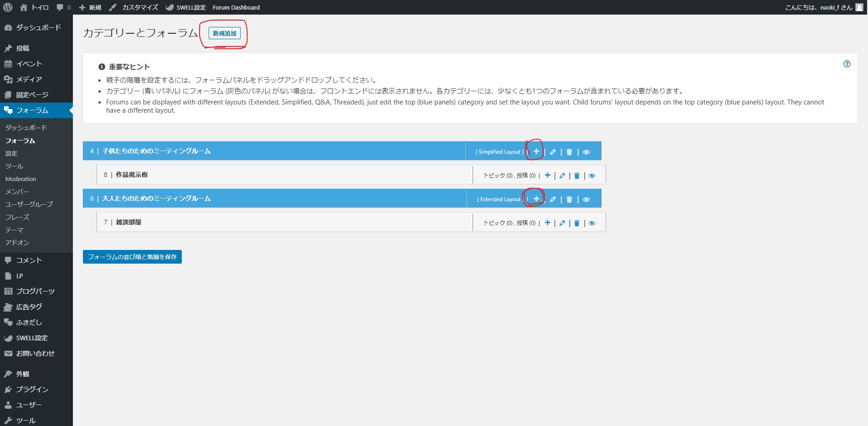Image resolution: width=868 pixels, height=426 pixels.
Task: Edit 大人たちのためのミーティングルーム with pencil icon
Action: (x=553, y=199)
